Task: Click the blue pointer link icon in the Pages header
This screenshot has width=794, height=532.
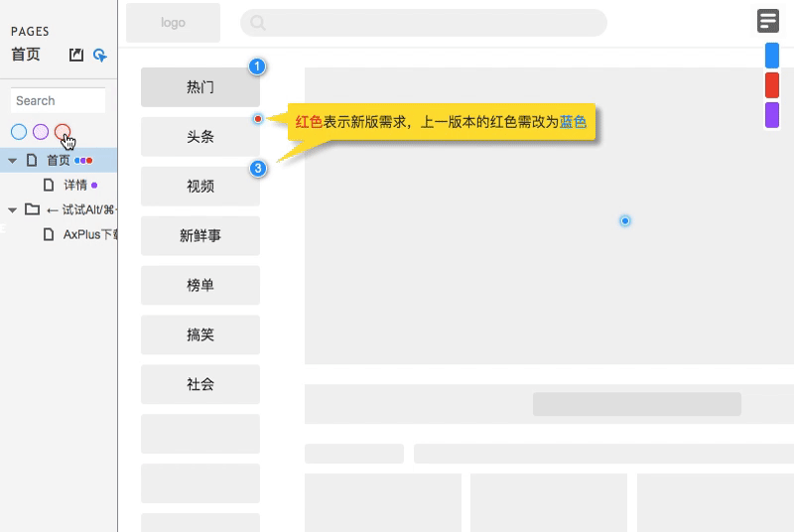Action: coord(99,56)
